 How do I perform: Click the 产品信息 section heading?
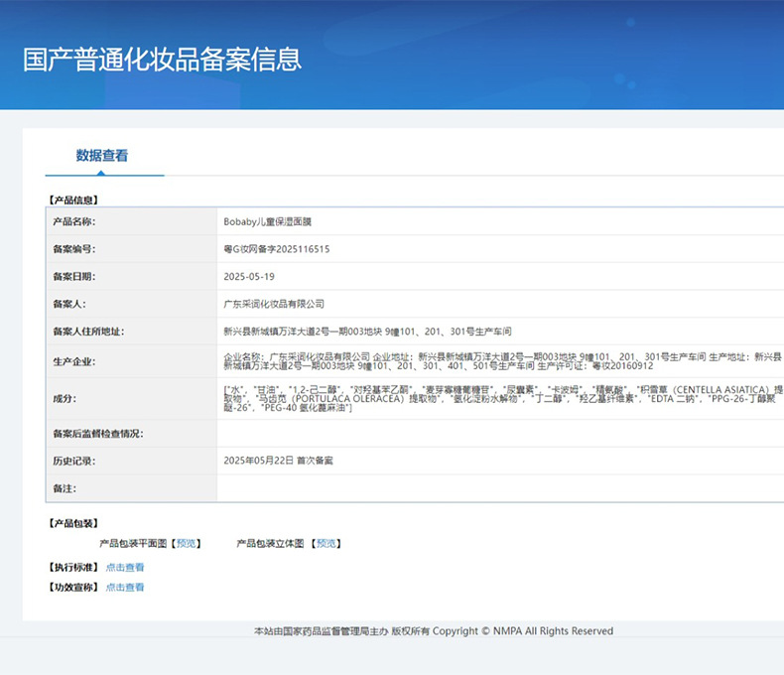(x=73, y=200)
